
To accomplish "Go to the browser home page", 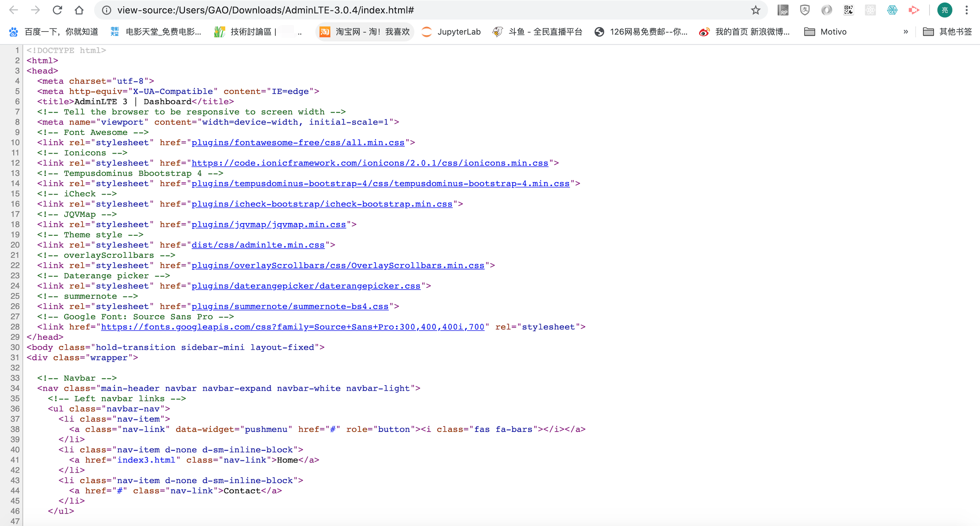I will coord(79,10).
